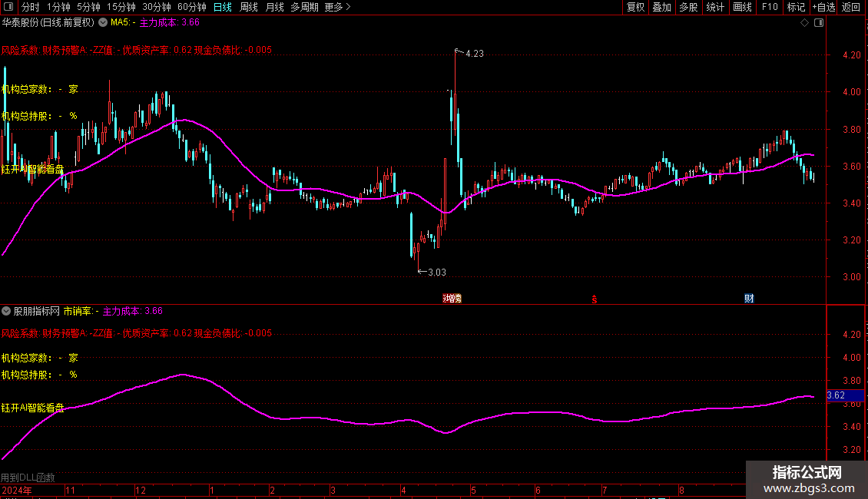Open the 多周期 multi-period view
Viewport: 868px width, 499px height.
(304, 7)
